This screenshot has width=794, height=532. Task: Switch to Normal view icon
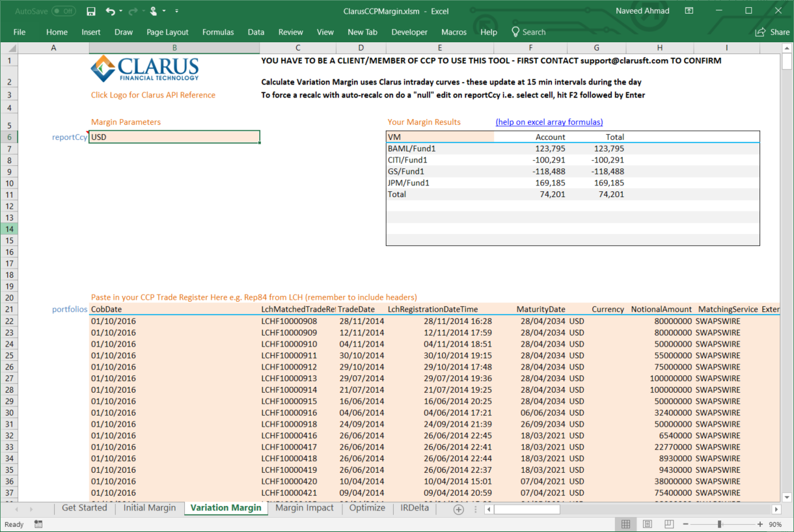coord(625,524)
